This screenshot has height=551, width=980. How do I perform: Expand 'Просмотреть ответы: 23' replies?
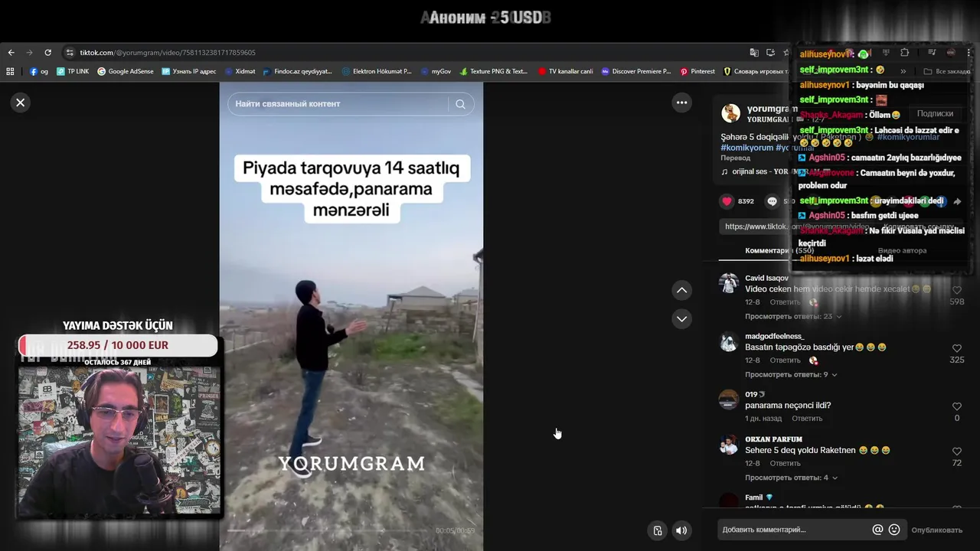(793, 316)
